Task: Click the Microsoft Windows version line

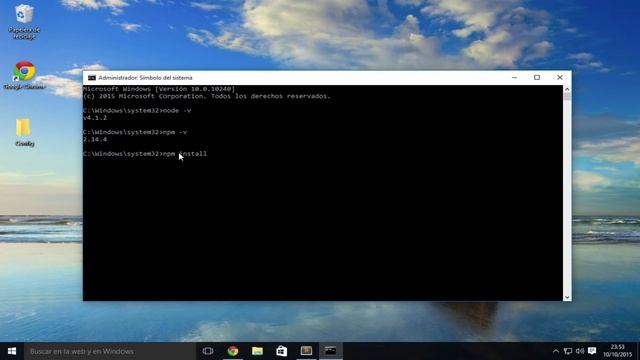Action: click(159, 89)
